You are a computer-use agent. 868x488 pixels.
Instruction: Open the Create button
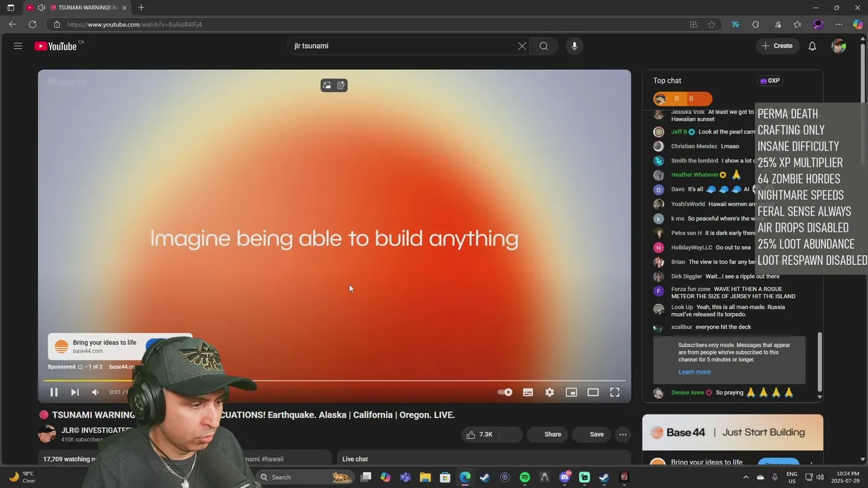(x=777, y=46)
